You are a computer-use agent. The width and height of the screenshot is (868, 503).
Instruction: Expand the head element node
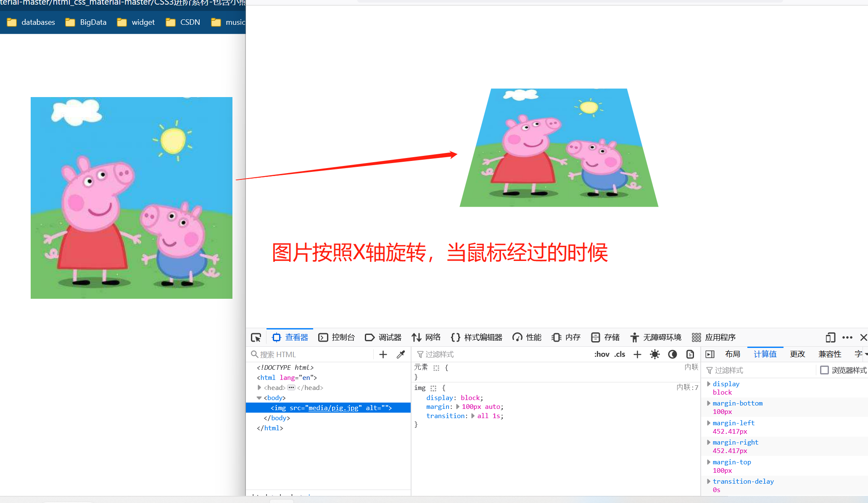[259, 387]
